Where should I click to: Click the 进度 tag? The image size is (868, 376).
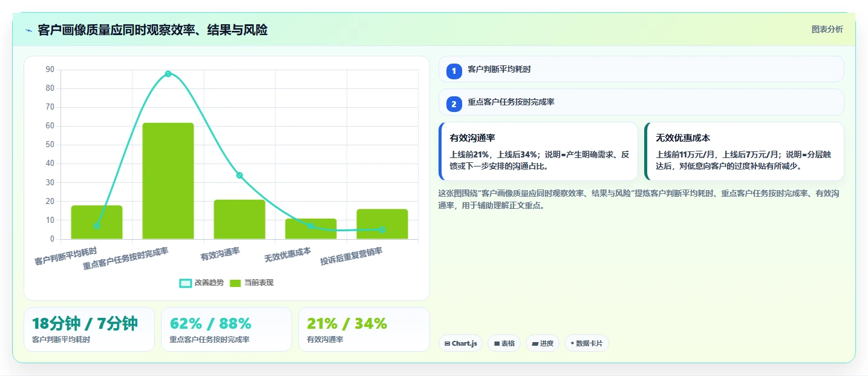(x=543, y=343)
